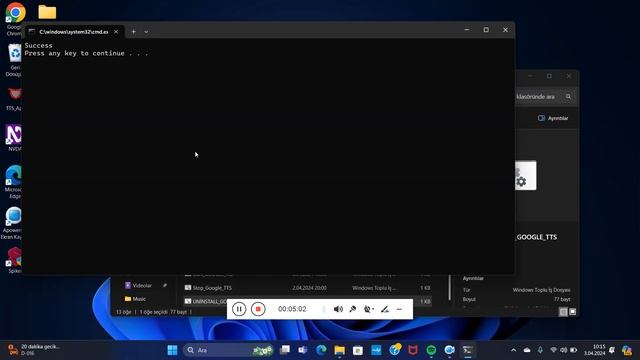This screenshot has width=640, height=360.
Task: Select Stop_Google_TTS file row
Action: click(307, 288)
